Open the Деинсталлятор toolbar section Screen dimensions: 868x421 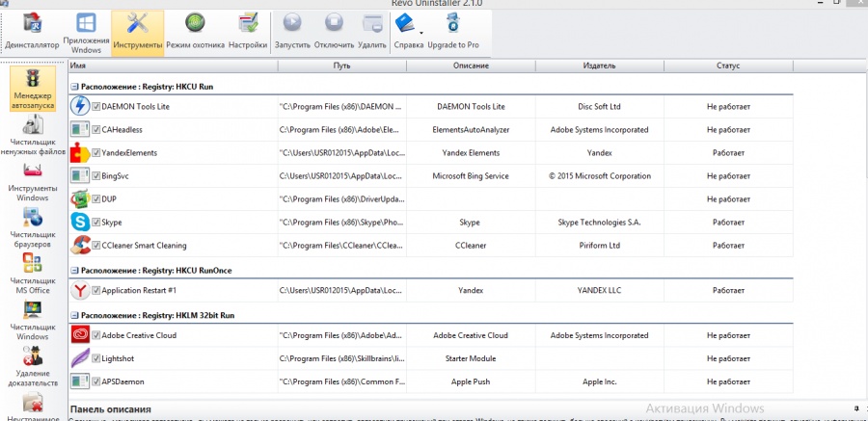pyautogui.click(x=32, y=33)
